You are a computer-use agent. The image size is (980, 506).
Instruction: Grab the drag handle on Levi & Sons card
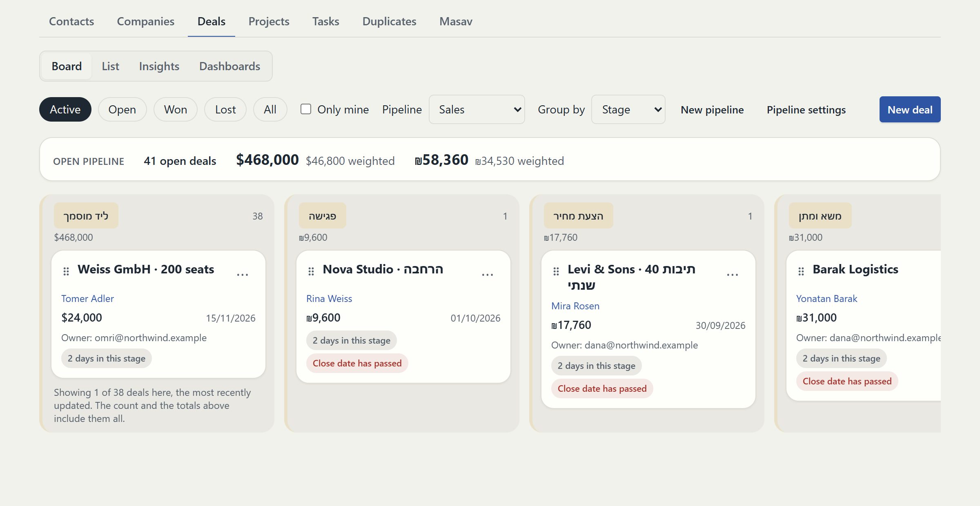[x=556, y=271]
